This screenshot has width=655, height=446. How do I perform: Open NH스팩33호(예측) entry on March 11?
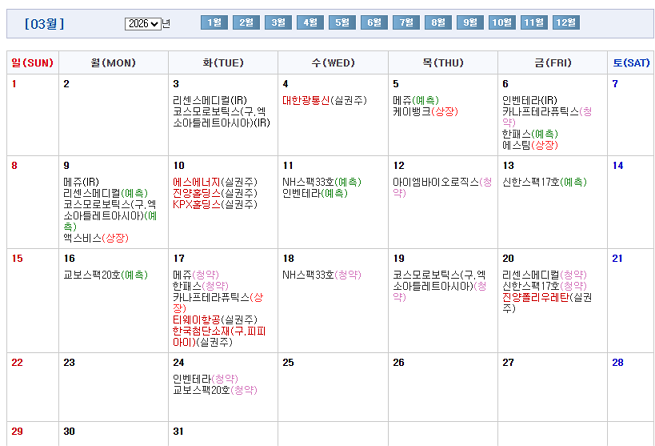[322, 182]
